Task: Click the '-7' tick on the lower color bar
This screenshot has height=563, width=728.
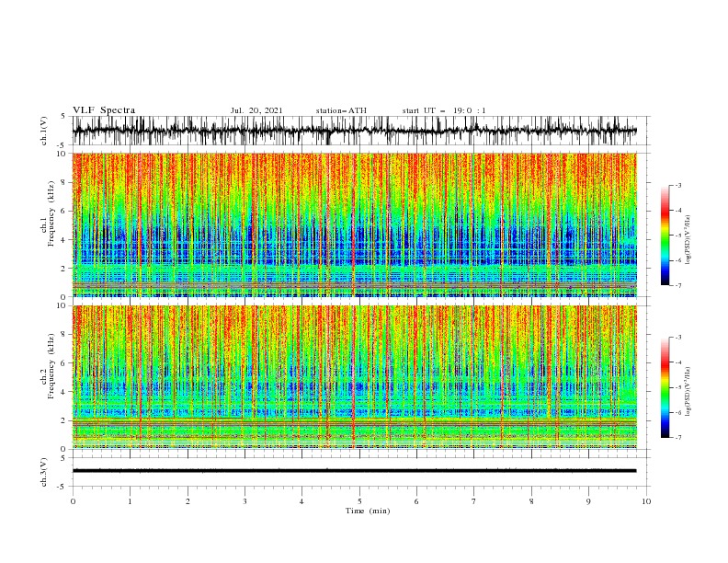Action: click(x=678, y=437)
